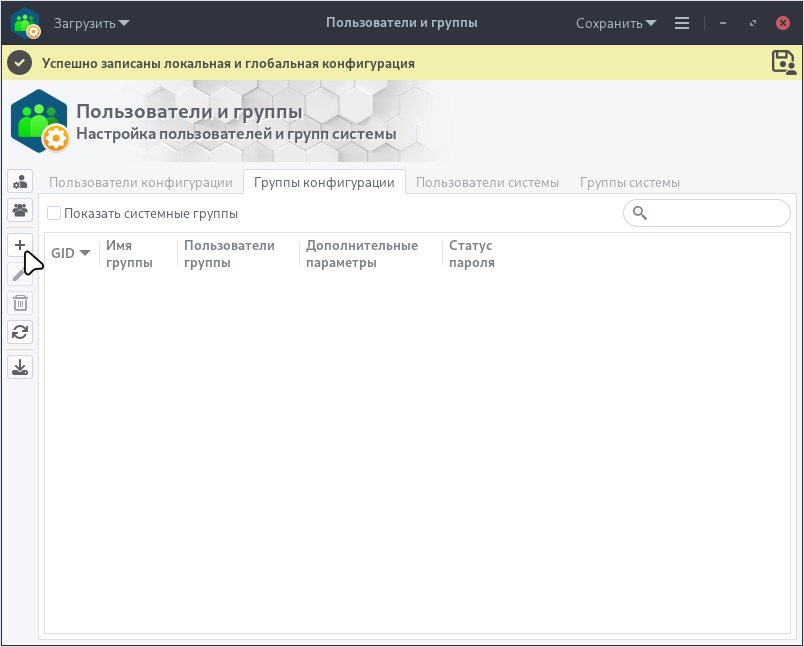Select the groups view icon in sidebar
The image size is (804, 647).
[19, 211]
